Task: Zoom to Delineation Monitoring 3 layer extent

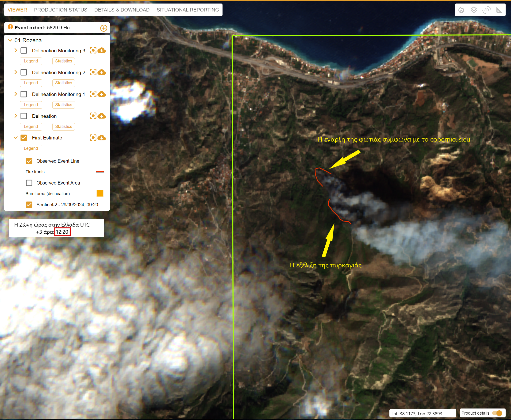Action: click(x=93, y=50)
